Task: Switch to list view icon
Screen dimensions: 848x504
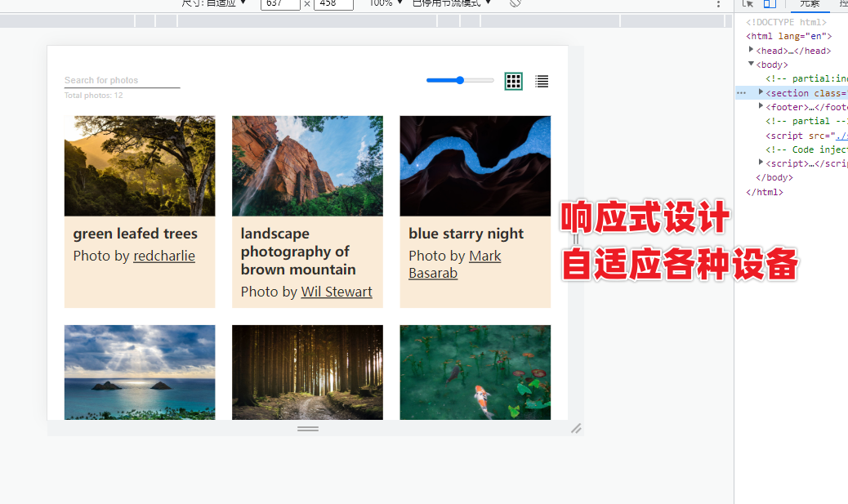Action: click(x=542, y=81)
